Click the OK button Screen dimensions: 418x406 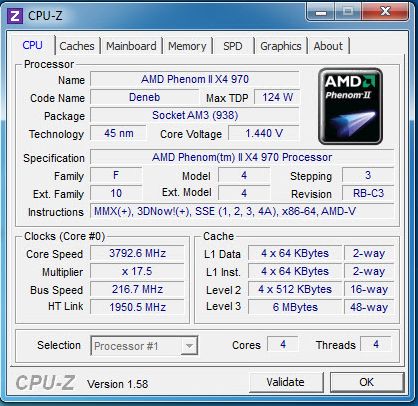367,382
